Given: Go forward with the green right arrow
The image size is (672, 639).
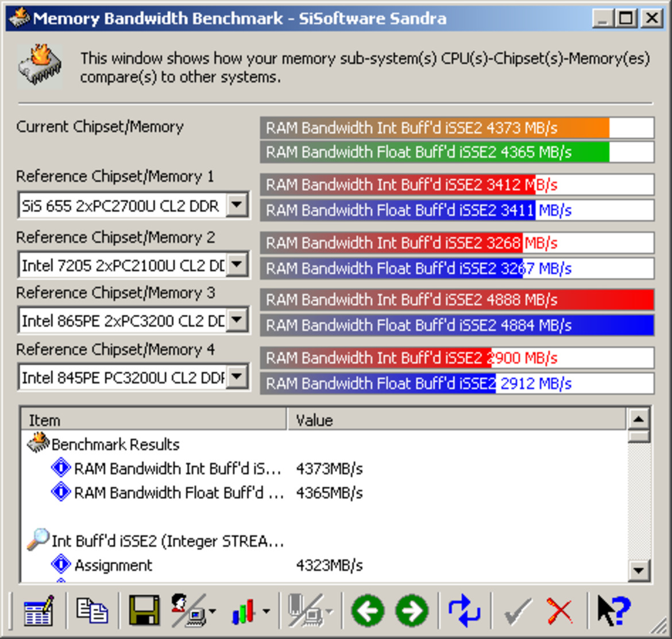Looking at the screenshot, I should point(412,611).
